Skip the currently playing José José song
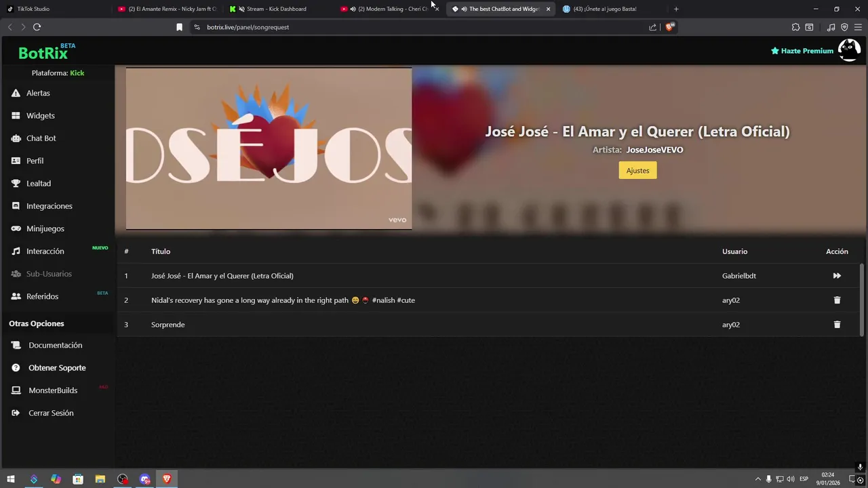This screenshot has height=488, width=868. (x=837, y=276)
